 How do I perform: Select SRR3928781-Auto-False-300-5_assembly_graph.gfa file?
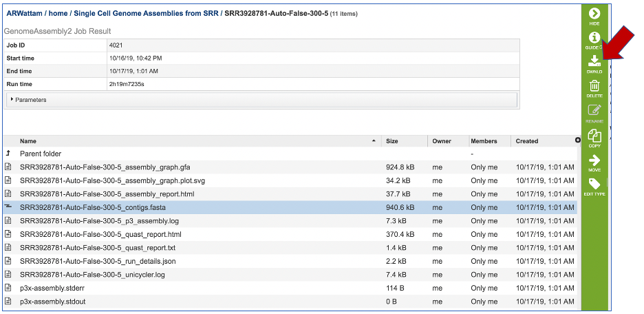(x=105, y=167)
